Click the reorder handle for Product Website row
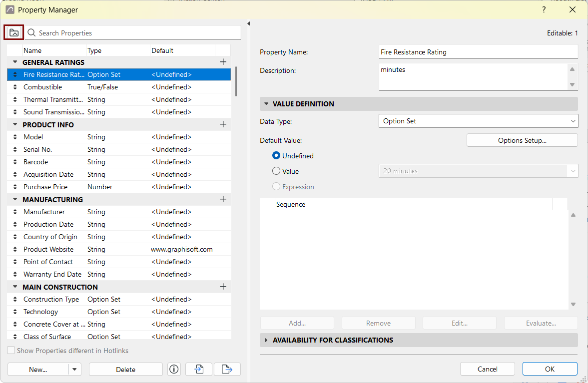The image size is (588, 383). click(x=15, y=250)
